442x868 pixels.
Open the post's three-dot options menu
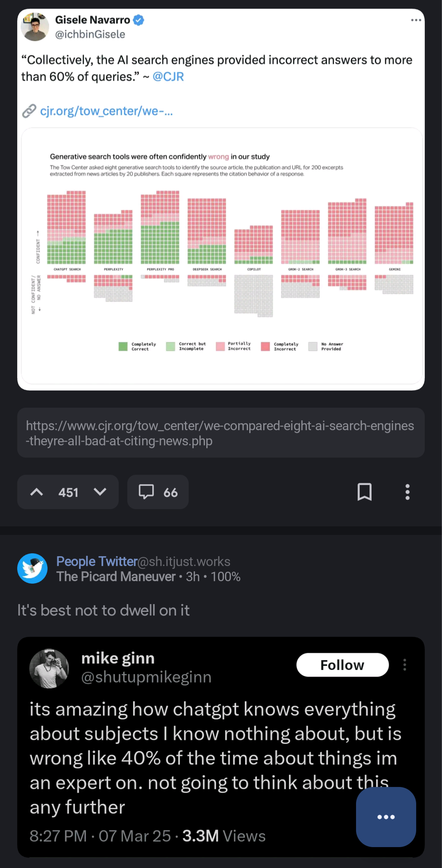point(407,492)
